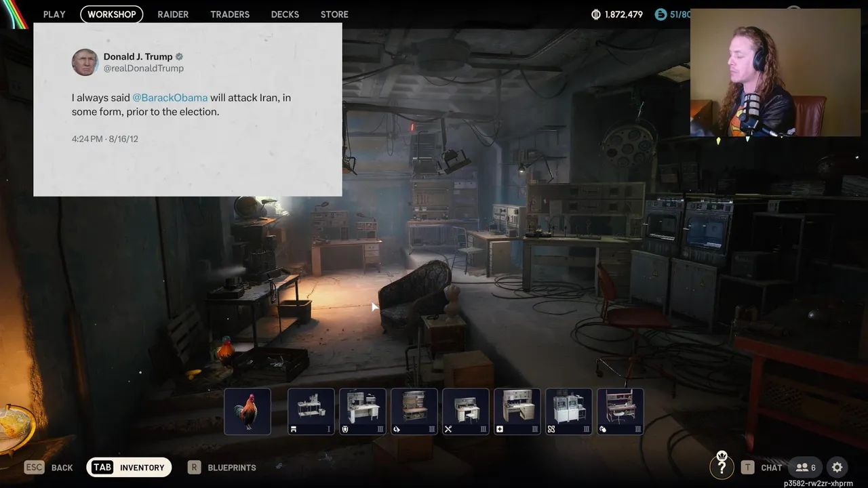Click the coin balance 1,872,479
Image resolution: width=868 pixels, height=488 pixels.
coord(617,14)
